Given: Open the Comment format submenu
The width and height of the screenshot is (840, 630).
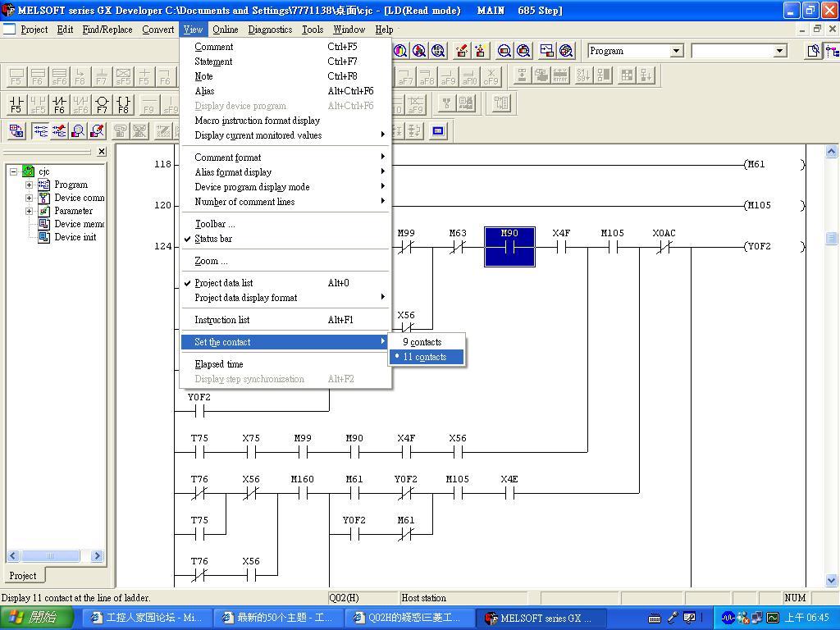Looking at the screenshot, I should (227, 157).
